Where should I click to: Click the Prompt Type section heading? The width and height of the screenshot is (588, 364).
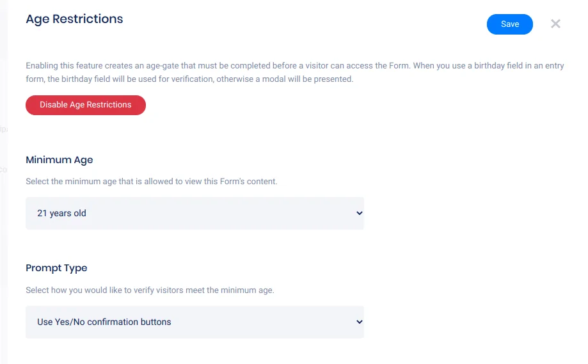click(x=56, y=268)
